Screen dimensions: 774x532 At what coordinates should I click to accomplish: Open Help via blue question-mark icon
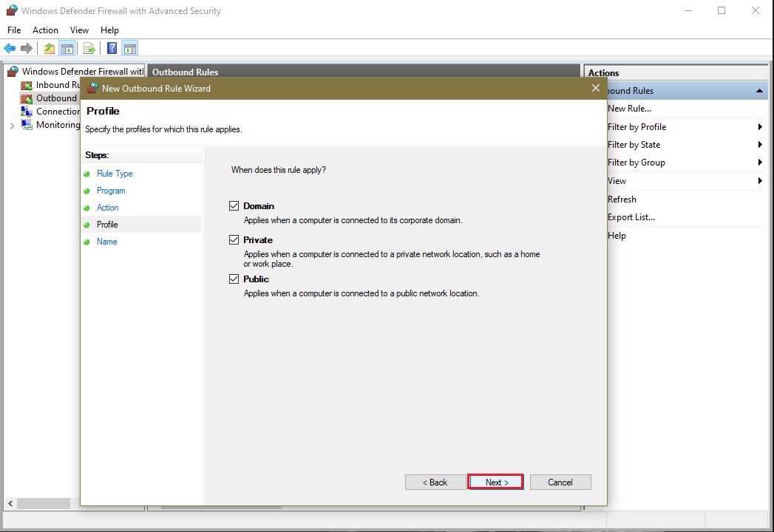click(x=112, y=48)
